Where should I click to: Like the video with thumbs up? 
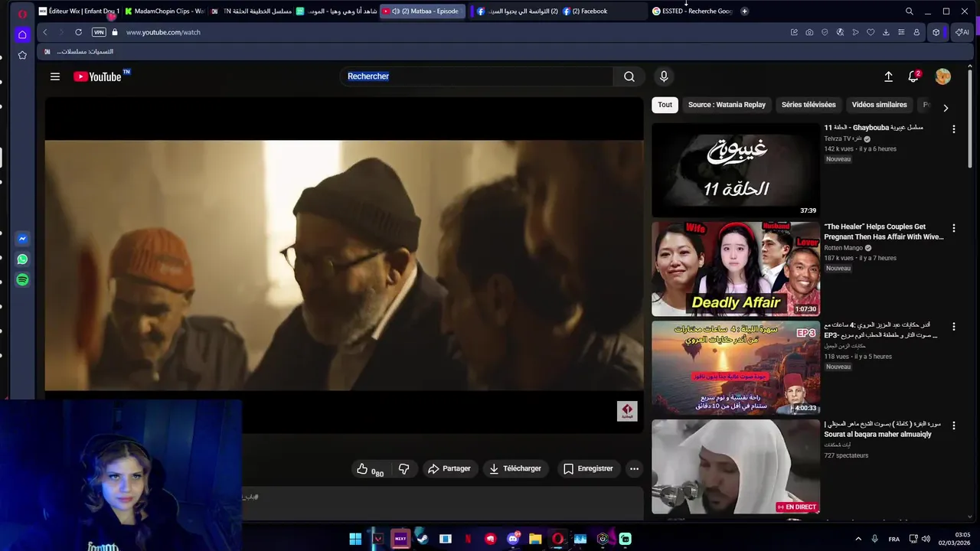[369, 469]
